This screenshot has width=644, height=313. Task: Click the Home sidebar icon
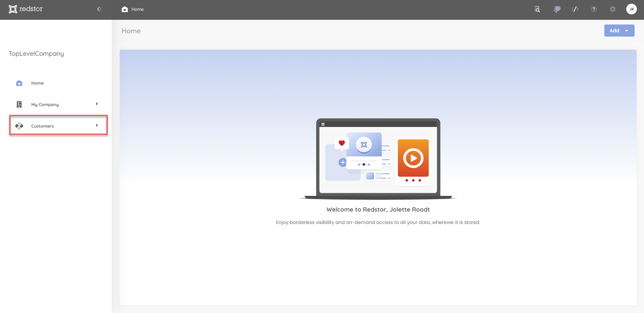pyautogui.click(x=19, y=83)
